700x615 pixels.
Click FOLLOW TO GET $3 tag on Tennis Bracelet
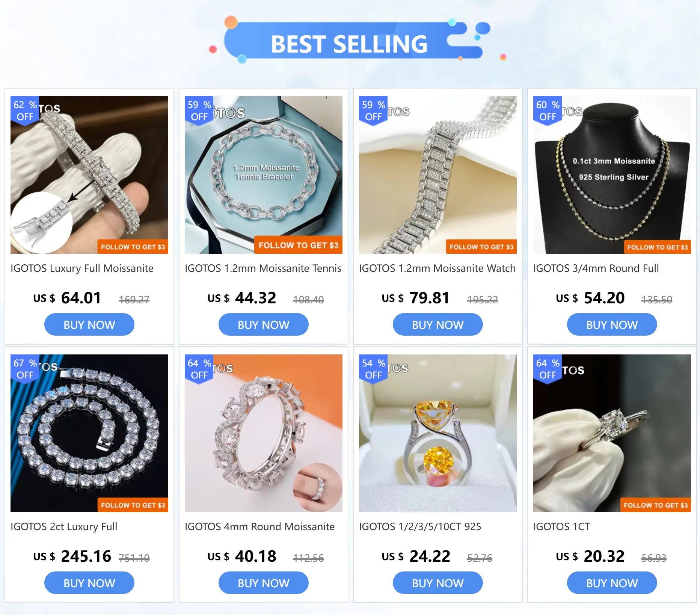pyautogui.click(x=298, y=245)
